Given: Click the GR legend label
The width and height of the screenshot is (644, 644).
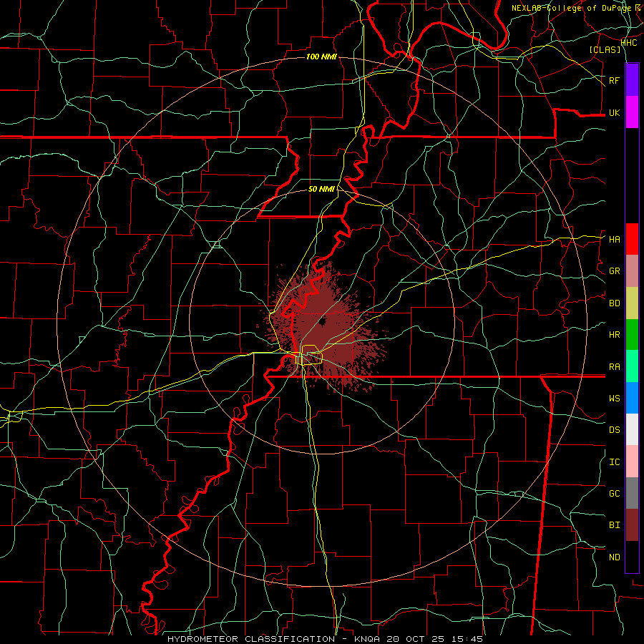Looking at the screenshot, I should [614, 271].
